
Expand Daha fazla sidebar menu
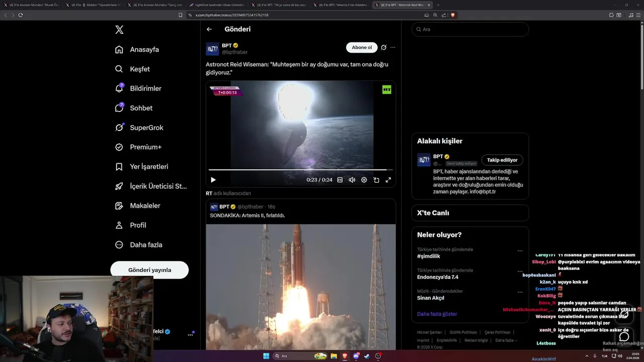[x=139, y=245]
